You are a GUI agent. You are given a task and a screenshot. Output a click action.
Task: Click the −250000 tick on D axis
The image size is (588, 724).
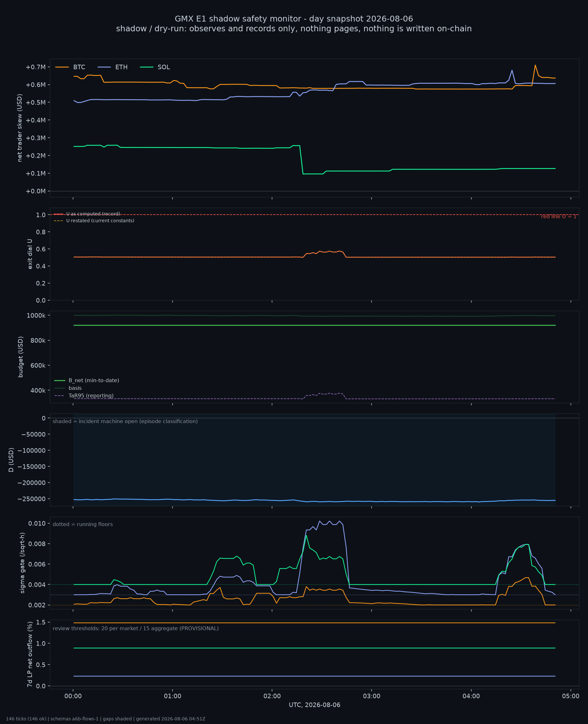point(32,499)
